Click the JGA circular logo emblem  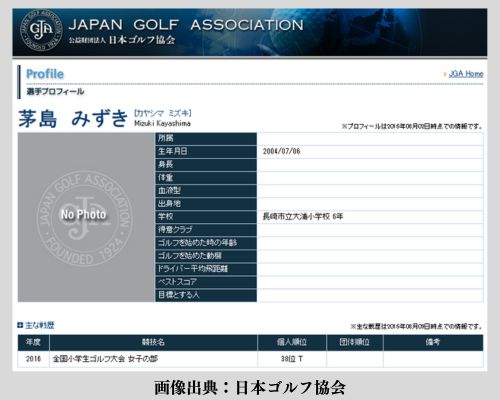41,31
